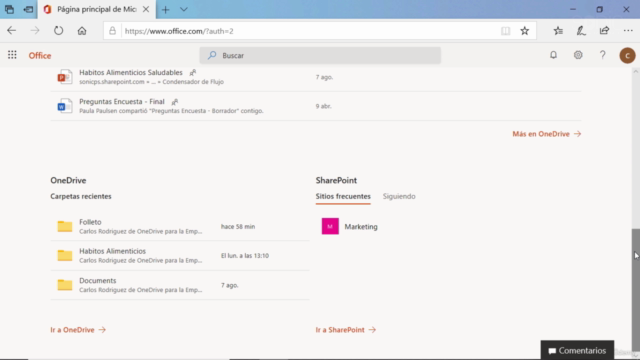Show the tab preview dropdown
Image resolution: width=640 pixels, height=360 pixels.
(x=184, y=9)
